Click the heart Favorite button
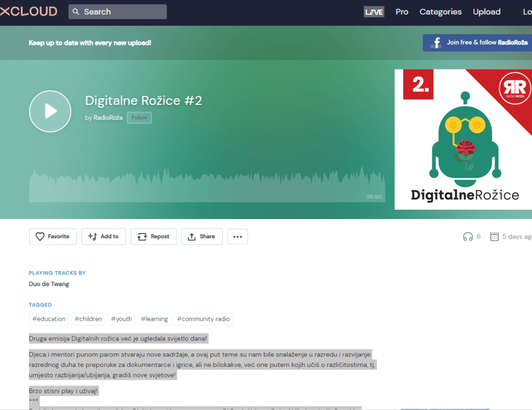532x410 pixels. pos(52,237)
